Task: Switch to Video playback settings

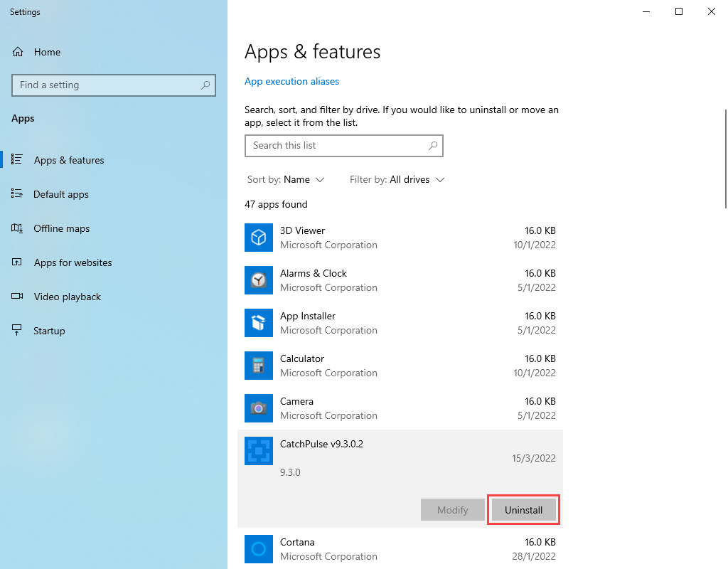Action: pyautogui.click(x=67, y=297)
